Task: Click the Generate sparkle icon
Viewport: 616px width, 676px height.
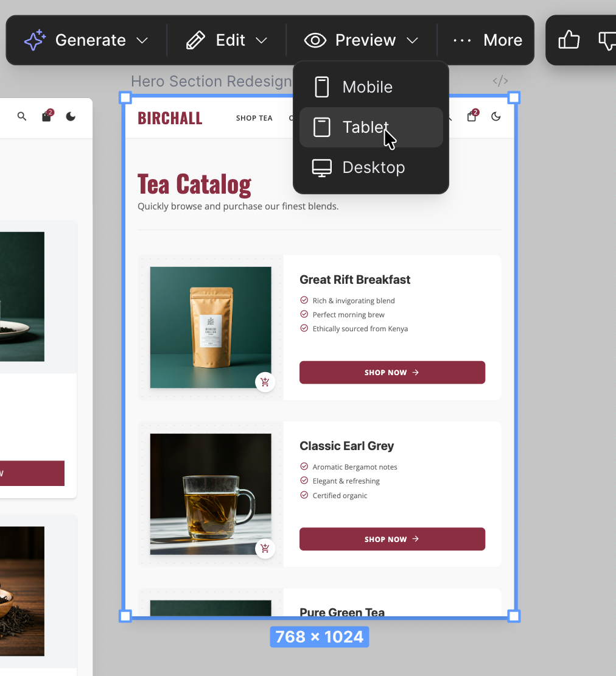Action: click(x=35, y=40)
